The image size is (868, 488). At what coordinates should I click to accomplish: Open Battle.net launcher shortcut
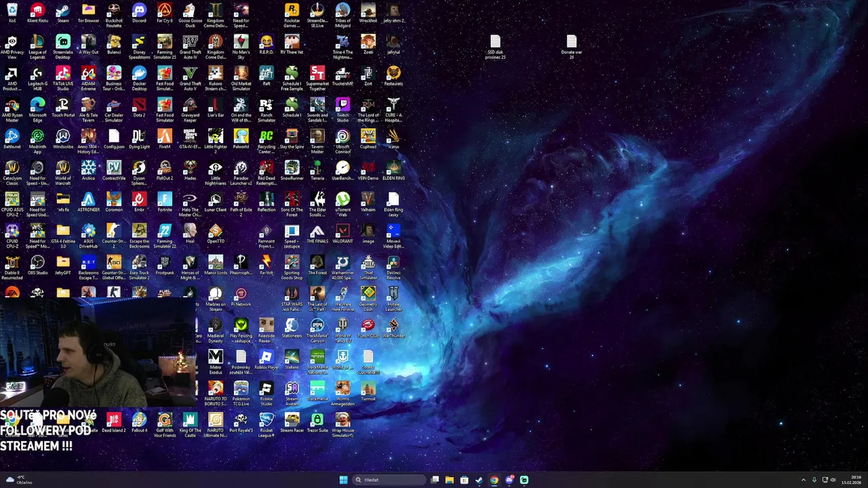click(x=12, y=138)
